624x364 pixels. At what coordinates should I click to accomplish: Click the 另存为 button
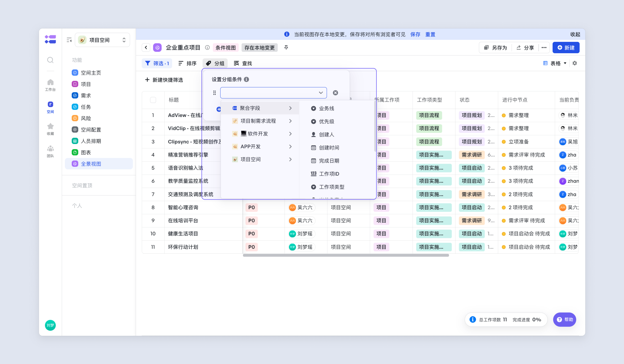[x=495, y=48]
